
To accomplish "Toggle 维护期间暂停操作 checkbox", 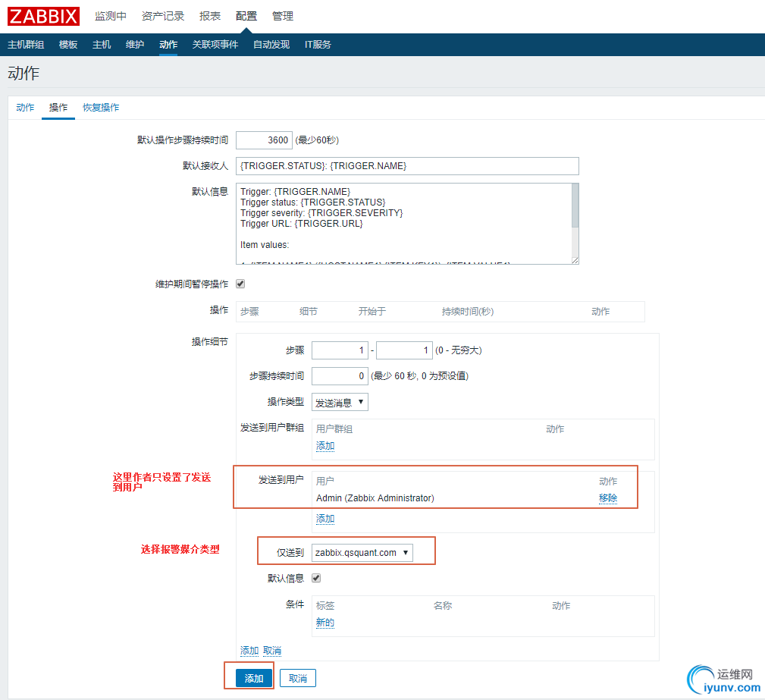I will [240, 284].
